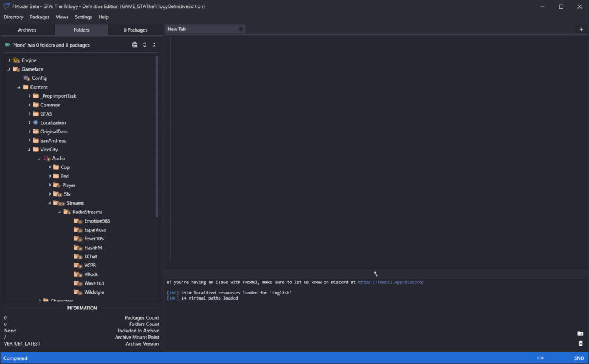Open the Views menu
This screenshot has height=364, width=589.
(62, 17)
